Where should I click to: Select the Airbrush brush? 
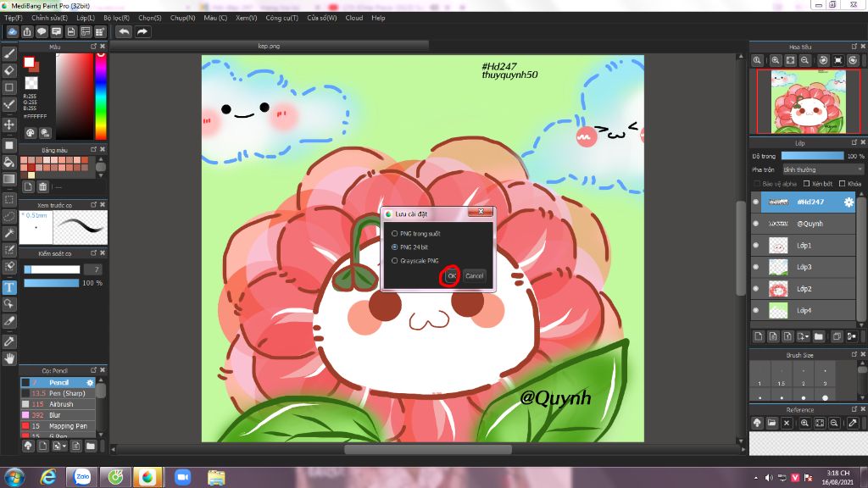point(58,404)
